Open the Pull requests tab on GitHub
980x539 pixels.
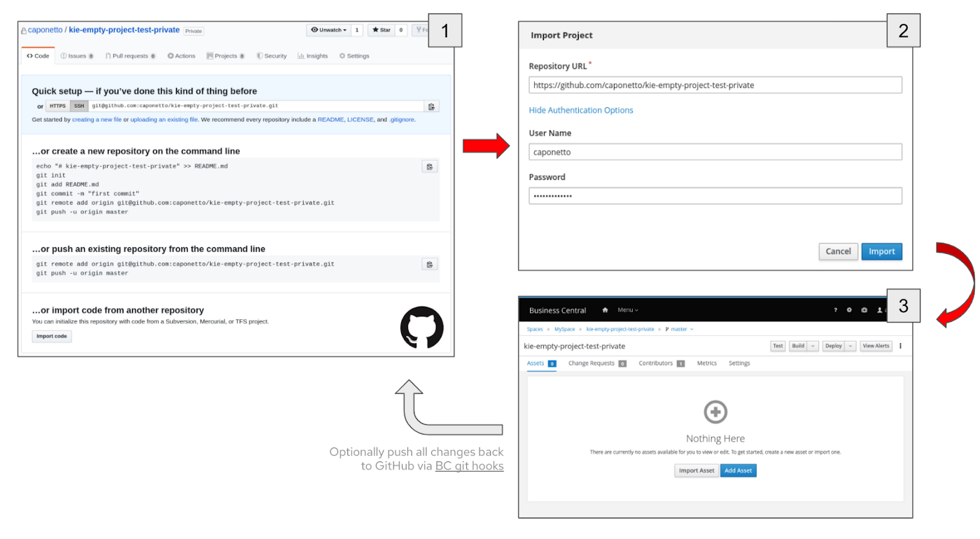(x=130, y=55)
